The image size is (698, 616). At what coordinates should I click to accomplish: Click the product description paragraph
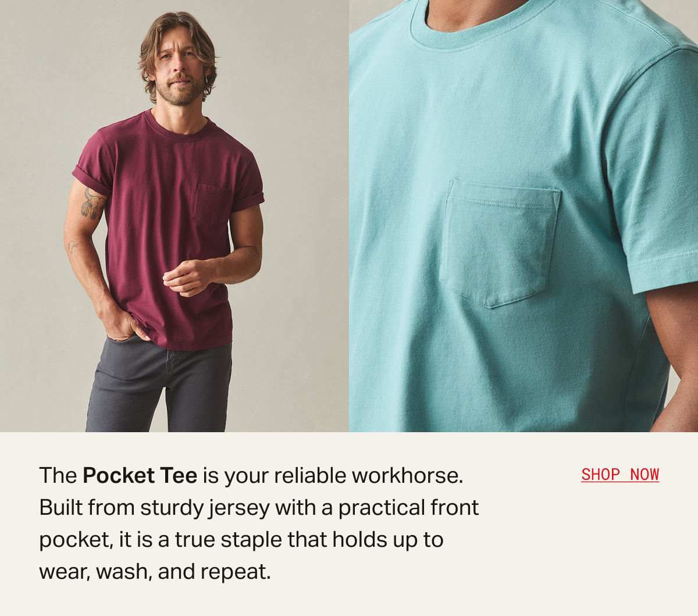pos(259,524)
